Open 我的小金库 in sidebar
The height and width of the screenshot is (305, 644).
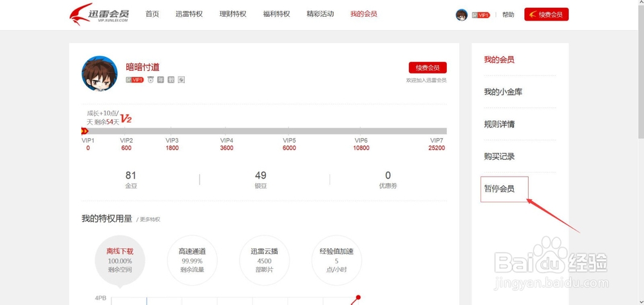(x=503, y=92)
